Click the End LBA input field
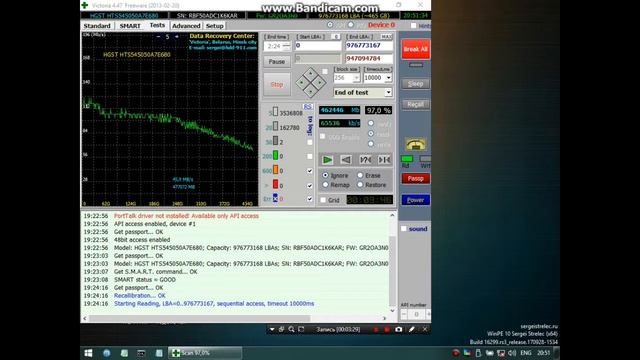Image resolution: width=640 pixels, height=360 pixels. 369,45
